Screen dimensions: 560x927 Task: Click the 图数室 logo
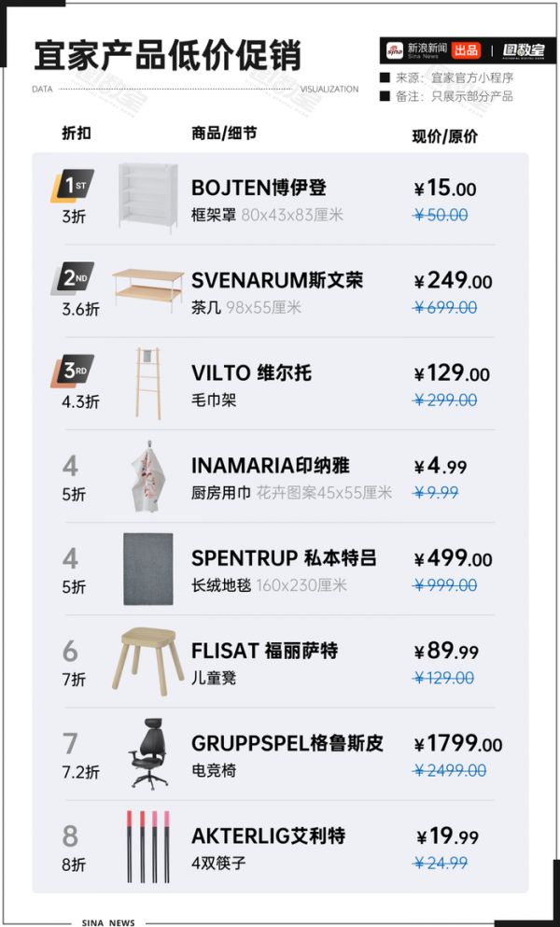(524, 49)
